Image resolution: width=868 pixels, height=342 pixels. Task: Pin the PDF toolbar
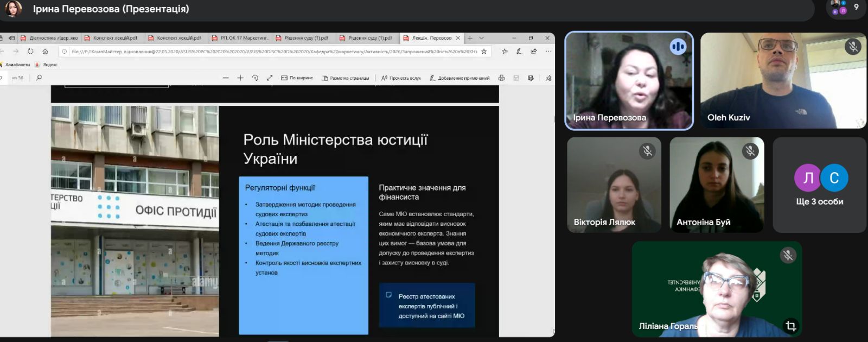(548, 78)
